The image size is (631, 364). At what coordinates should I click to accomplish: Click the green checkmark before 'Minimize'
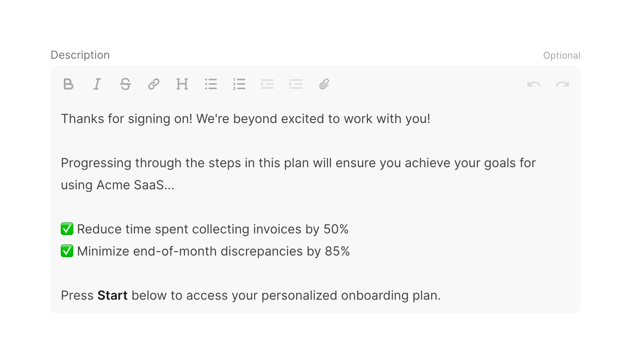pos(67,251)
